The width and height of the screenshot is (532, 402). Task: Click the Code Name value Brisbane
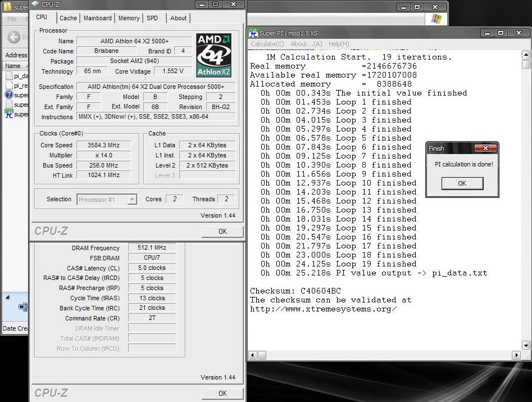(107, 51)
